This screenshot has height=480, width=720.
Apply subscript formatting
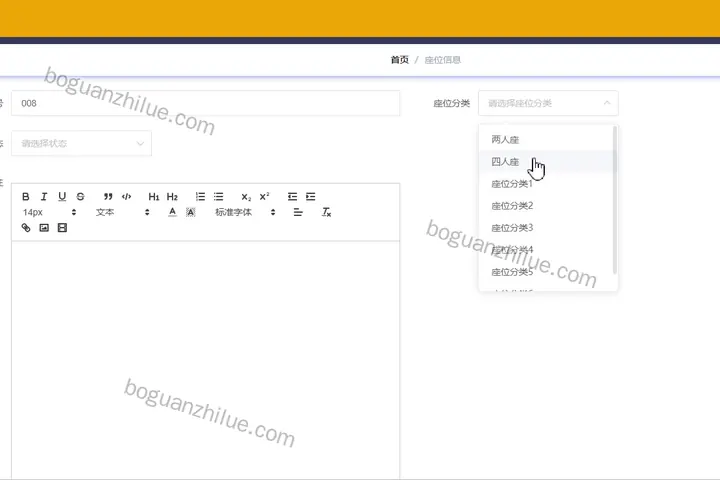coord(246,197)
